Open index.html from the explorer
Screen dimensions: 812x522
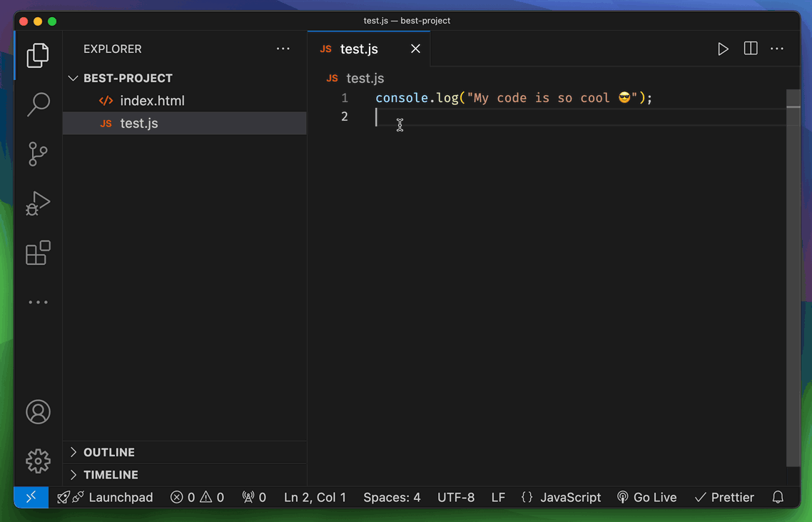pos(185,101)
